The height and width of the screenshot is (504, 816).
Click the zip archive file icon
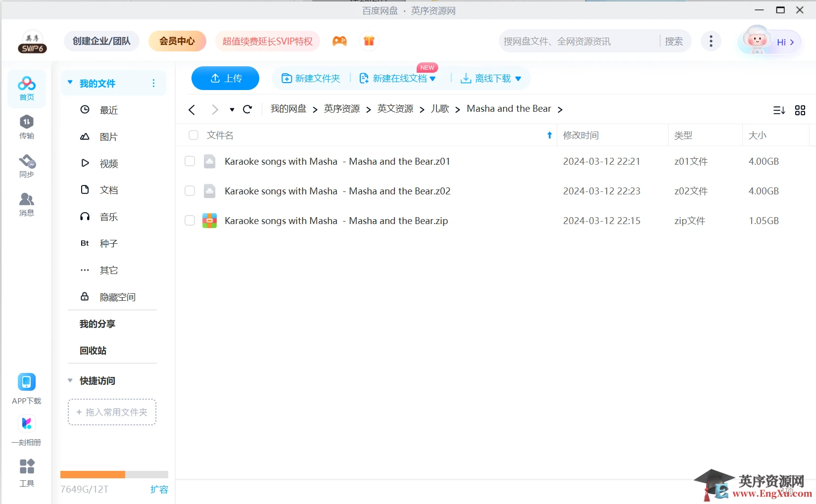pos(210,221)
